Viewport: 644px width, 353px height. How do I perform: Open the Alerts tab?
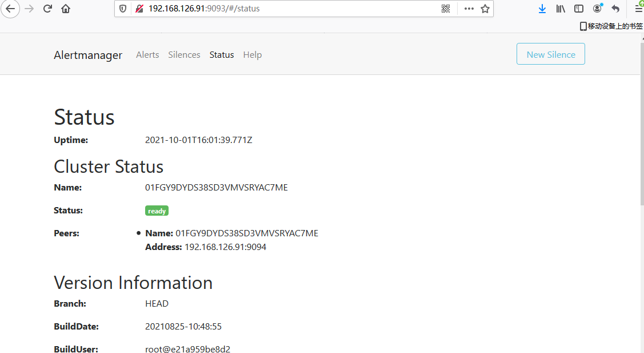(147, 55)
